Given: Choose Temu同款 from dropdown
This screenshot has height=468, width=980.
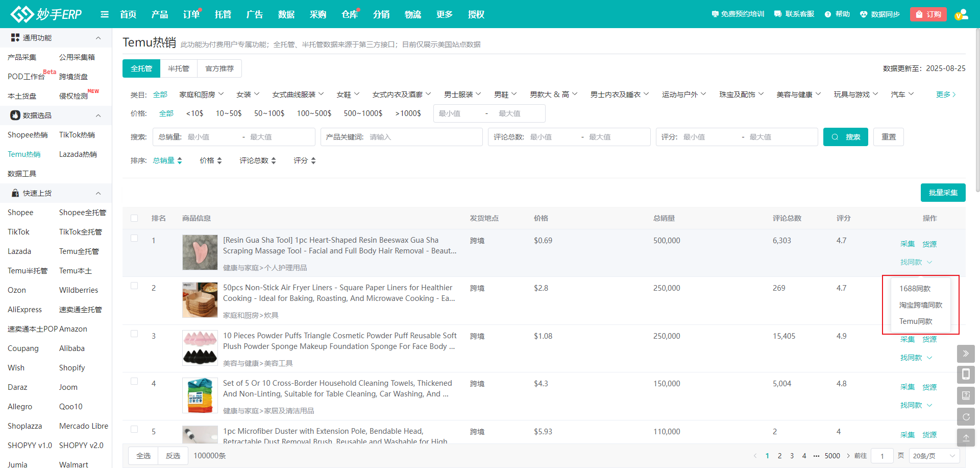Looking at the screenshot, I should point(916,321).
